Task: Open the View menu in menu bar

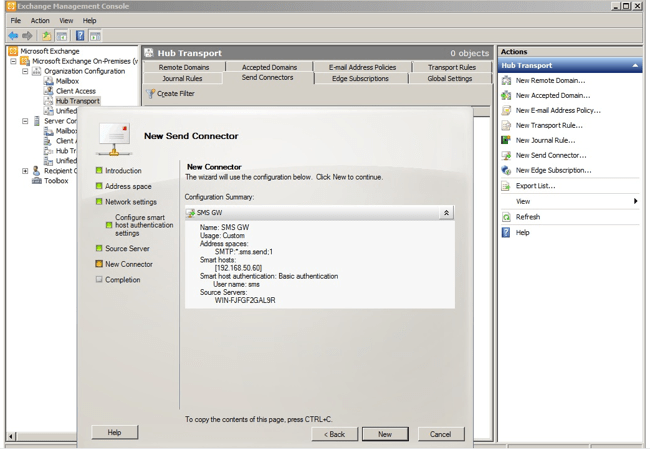Action: pyautogui.click(x=66, y=20)
